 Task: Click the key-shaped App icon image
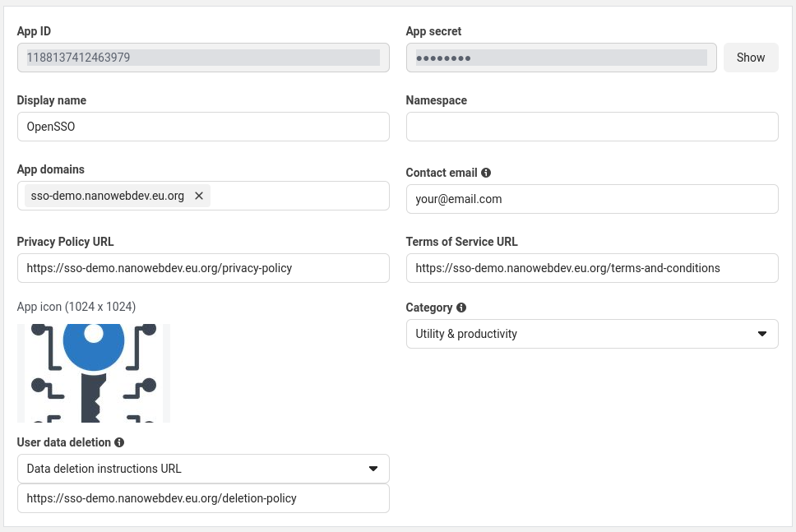pos(94,373)
